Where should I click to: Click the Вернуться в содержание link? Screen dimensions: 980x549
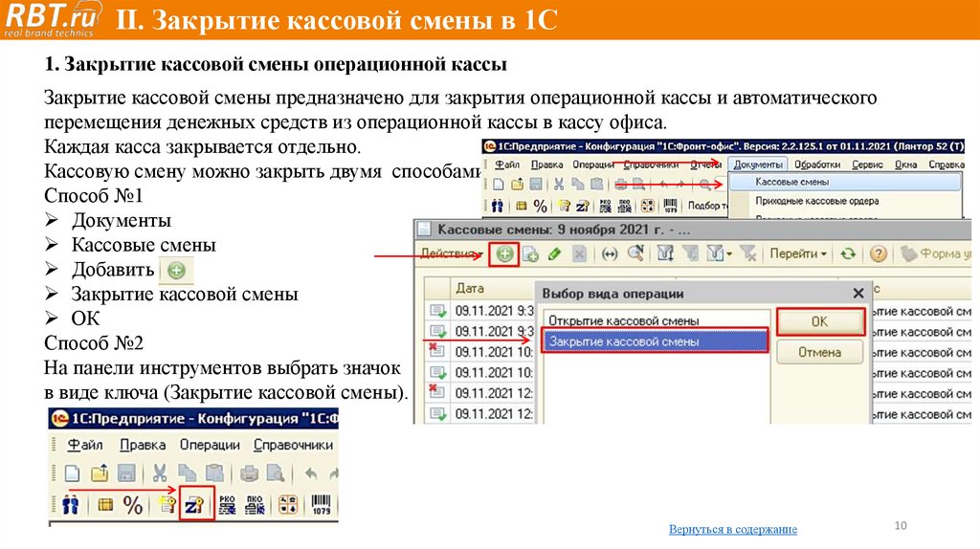[x=732, y=529]
